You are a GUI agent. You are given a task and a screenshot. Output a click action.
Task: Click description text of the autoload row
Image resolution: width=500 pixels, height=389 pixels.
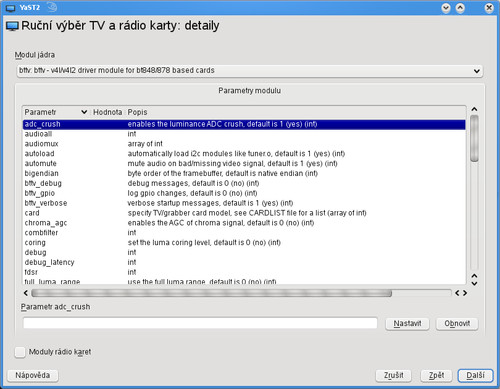click(236, 154)
